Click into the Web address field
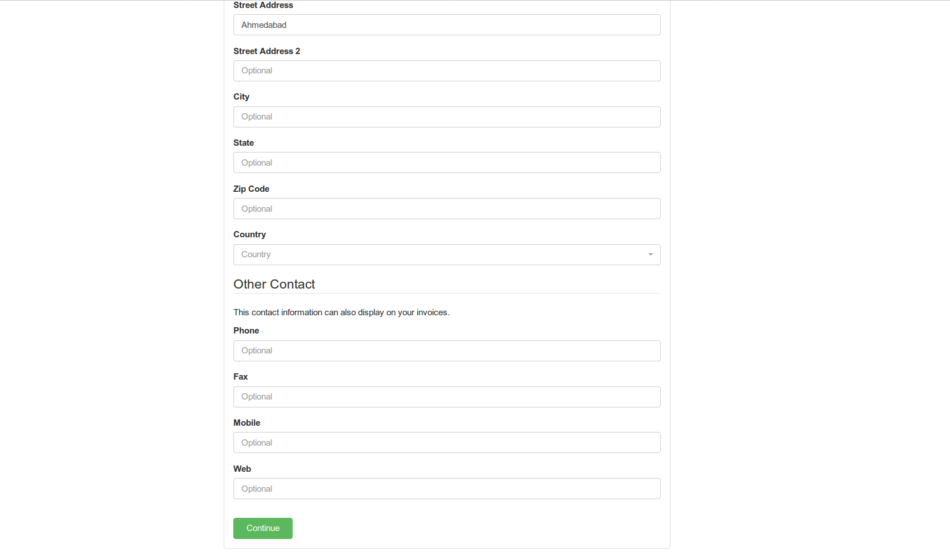 click(447, 489)
